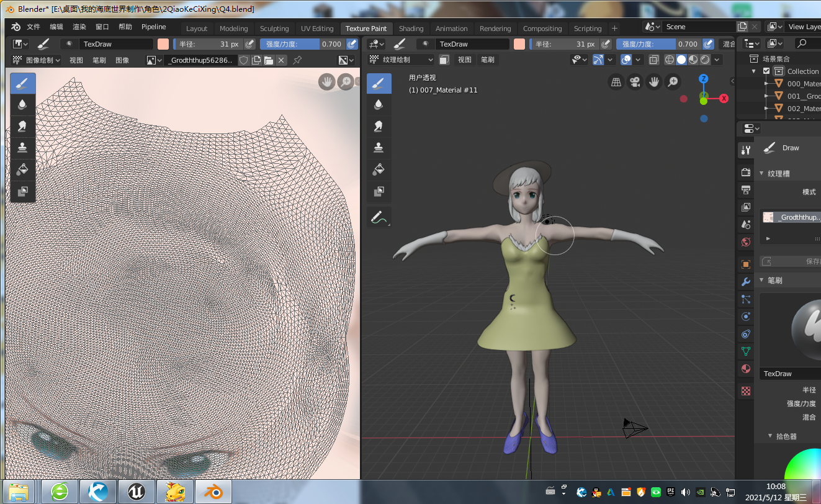The image size is (821, 504).
Task: Select the Smear tool in image editor
Action: [23, 127]
